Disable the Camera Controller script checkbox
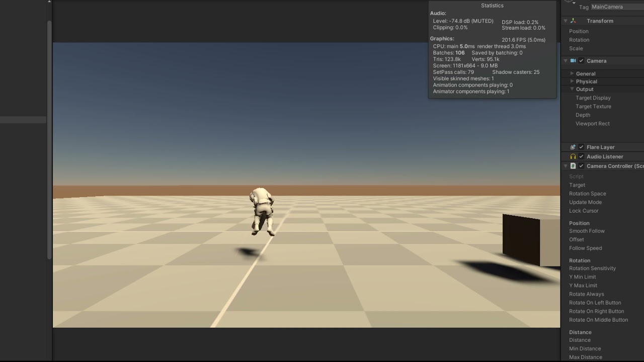This screenshot has width=644, height=362. (x=582, y=166)
